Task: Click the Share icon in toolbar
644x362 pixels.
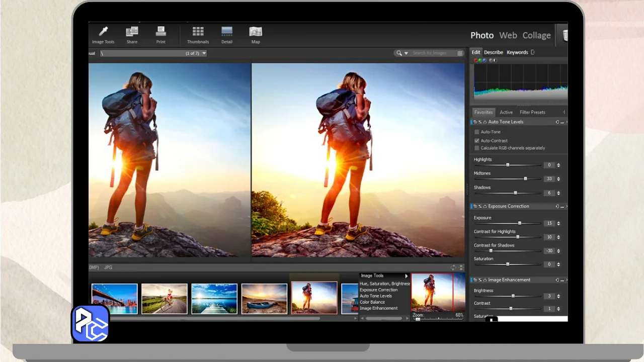Action: (132, 32)
